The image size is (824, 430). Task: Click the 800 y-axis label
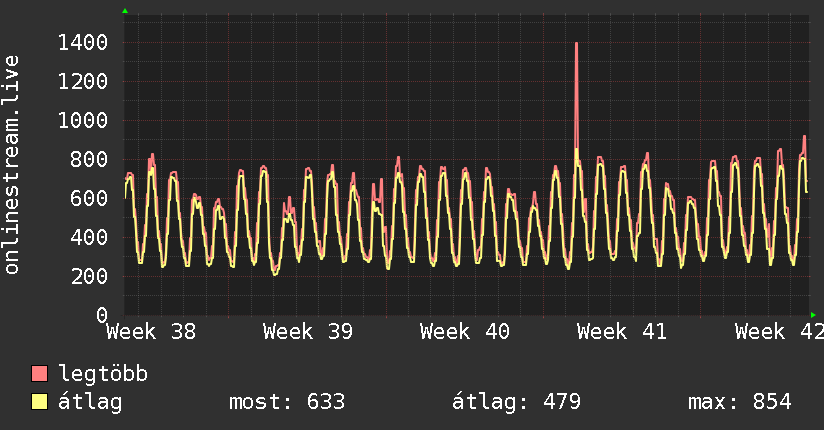(89, 159)
